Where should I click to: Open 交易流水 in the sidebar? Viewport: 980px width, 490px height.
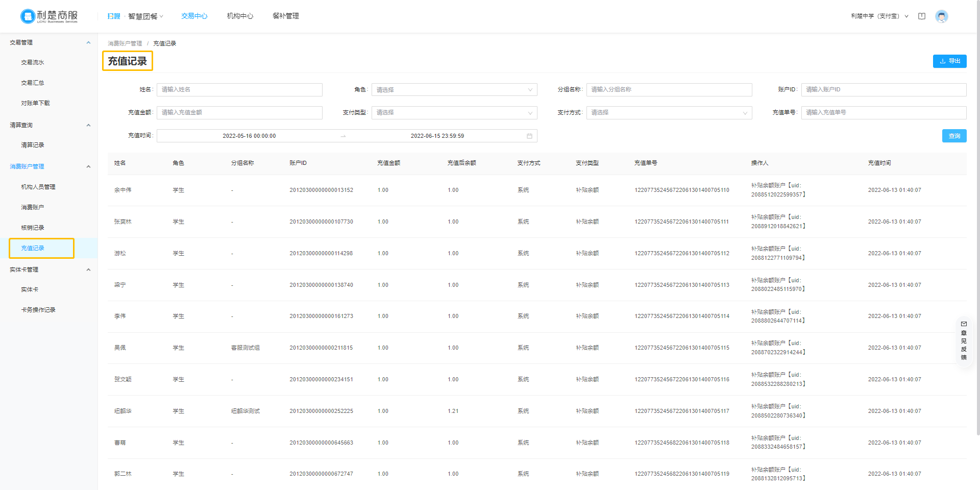[33, 62]
